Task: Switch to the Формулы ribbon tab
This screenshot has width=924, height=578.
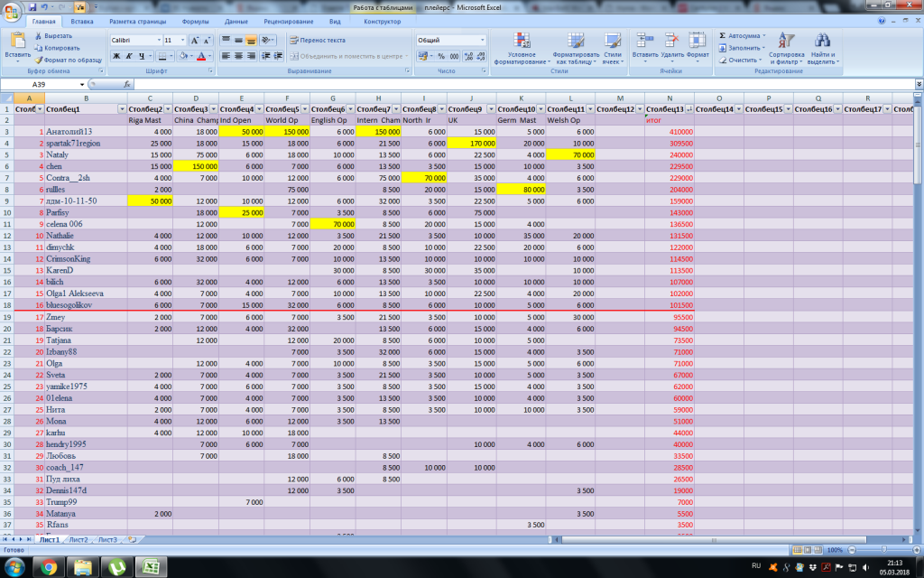Action: pyautogui.click(x=195, y=21)
